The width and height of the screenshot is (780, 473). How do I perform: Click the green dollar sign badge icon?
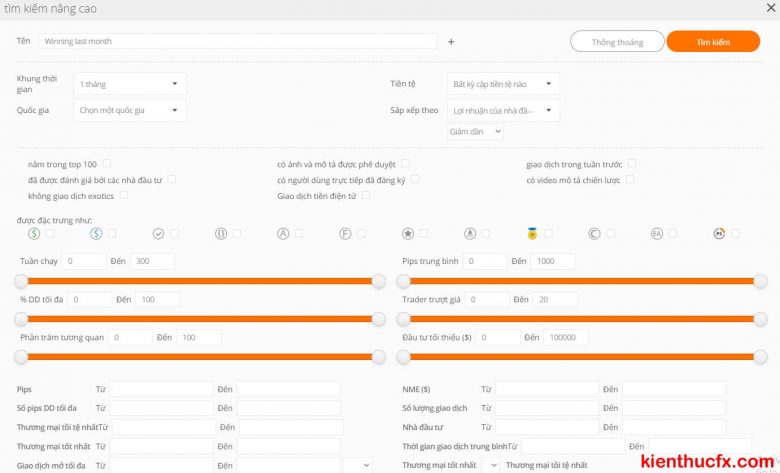(x=34, y=233)
